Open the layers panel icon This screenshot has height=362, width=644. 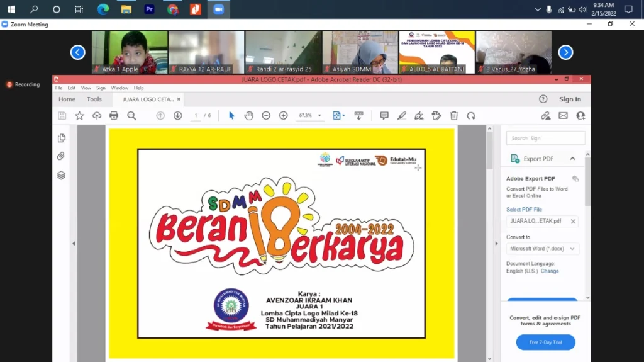[61, 175]
